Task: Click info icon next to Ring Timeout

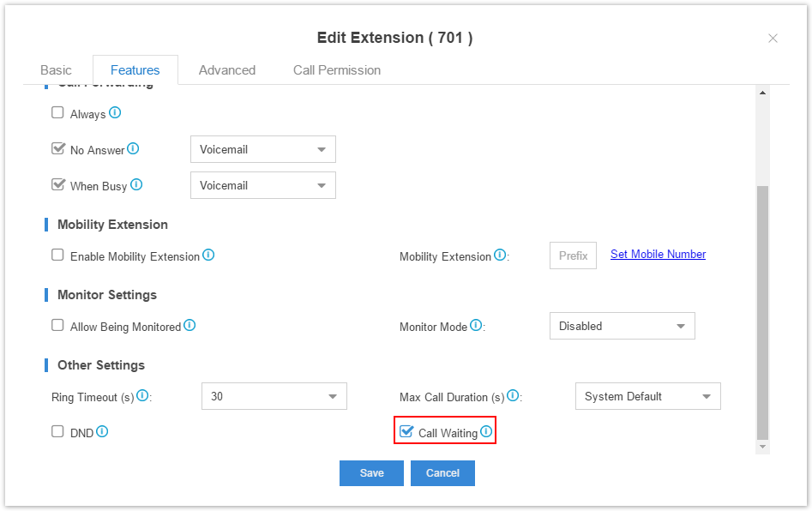Action: [142, 395]
